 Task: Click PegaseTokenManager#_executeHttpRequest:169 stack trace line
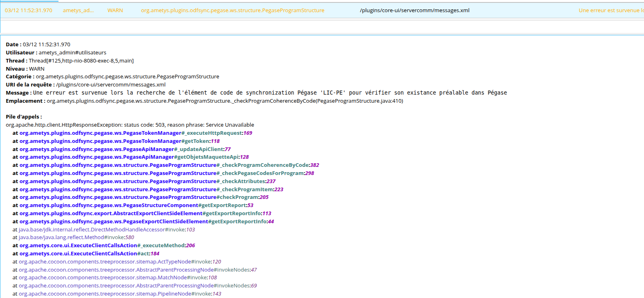coord(136,133)
